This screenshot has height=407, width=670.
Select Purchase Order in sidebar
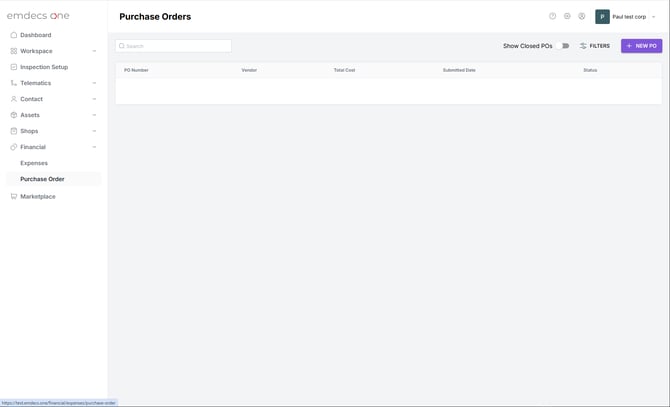pos(53,179)
